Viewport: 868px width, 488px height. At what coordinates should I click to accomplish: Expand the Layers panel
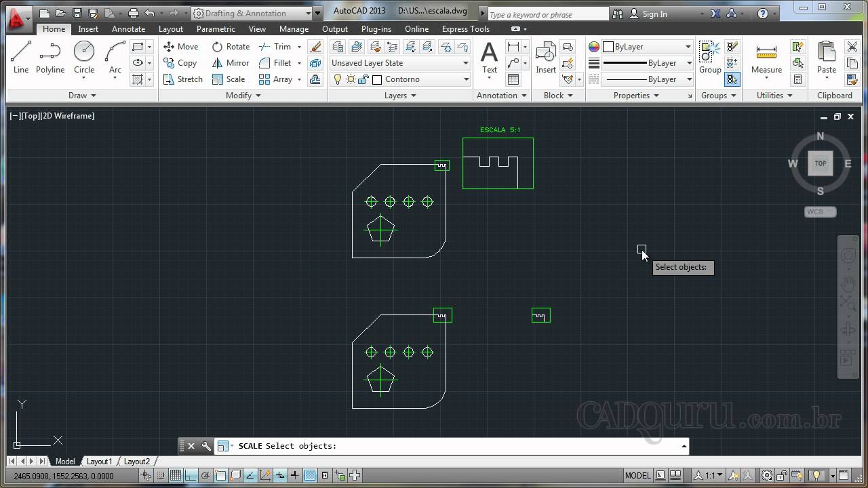click(400, 96)
